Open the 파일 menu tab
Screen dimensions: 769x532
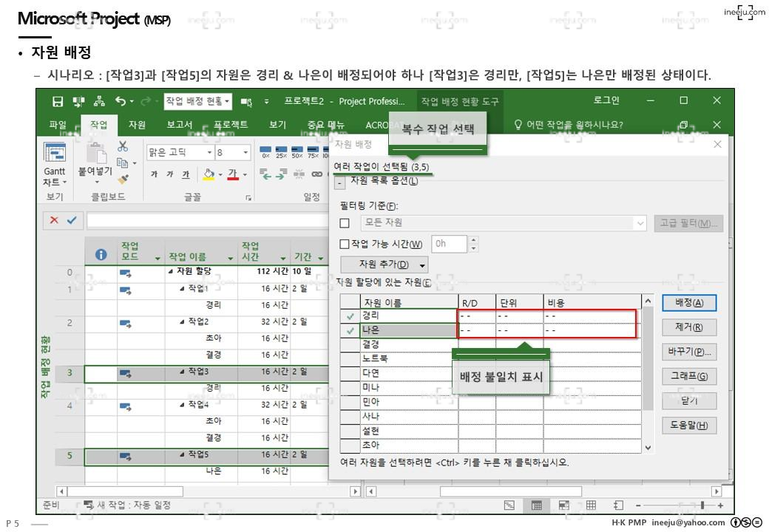58,124
